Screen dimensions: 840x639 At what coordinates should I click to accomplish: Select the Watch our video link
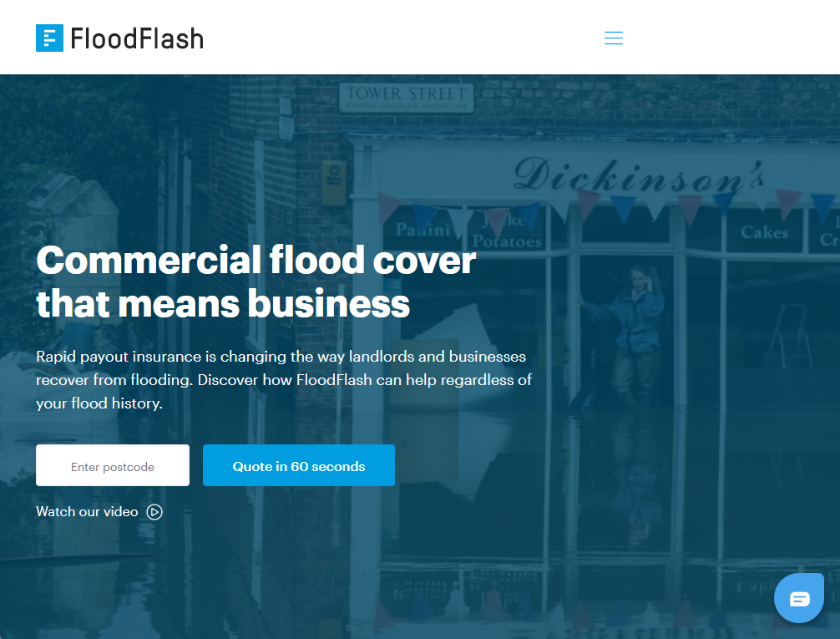[x=87, y=511]
